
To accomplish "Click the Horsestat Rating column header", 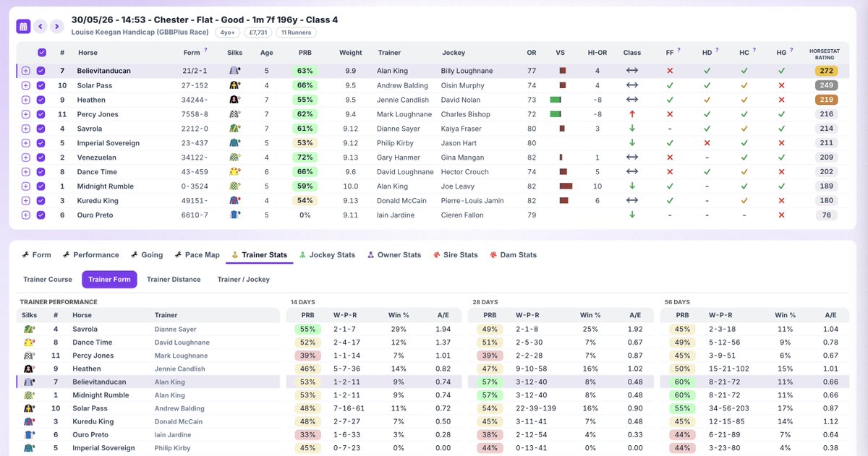I will coord(825,53).
